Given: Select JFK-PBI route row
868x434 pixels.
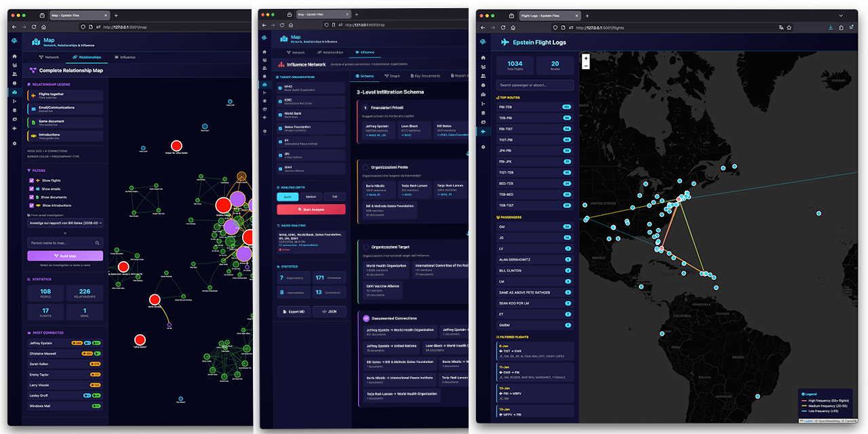Looking at the screenshot, I should pos(534,151).
